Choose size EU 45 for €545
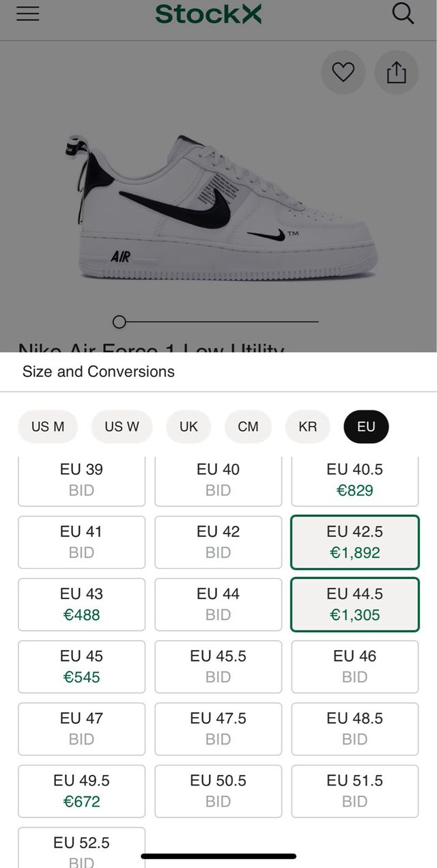This screenshot has width=437, height=868. pyautogui.click(x=81, y=666)
